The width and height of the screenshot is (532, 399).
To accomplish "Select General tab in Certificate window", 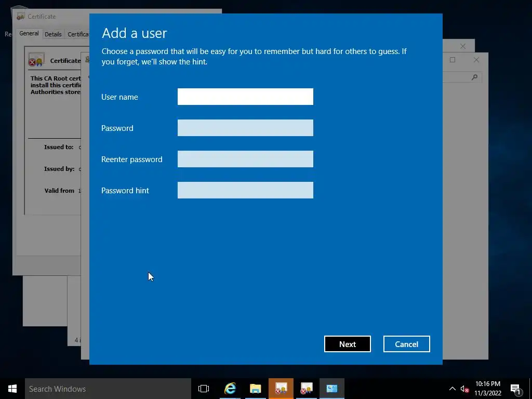I will click(x=29, y=34).
